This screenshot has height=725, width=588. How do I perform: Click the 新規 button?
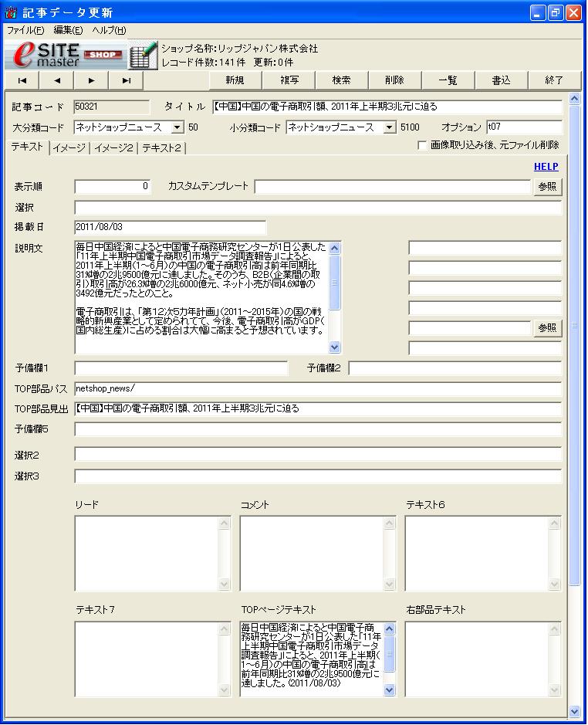(235, 80)
